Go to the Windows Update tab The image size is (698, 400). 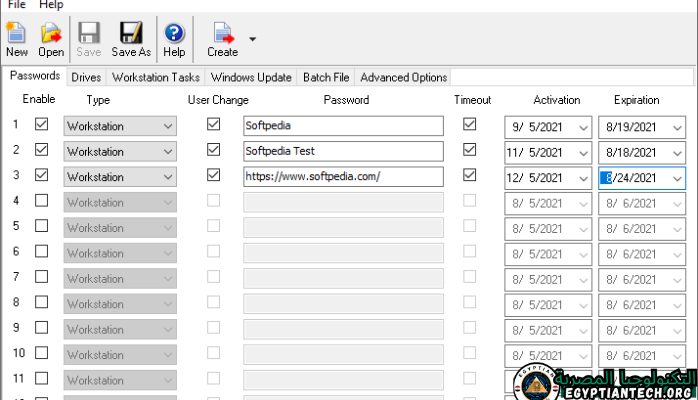point(250,77)
